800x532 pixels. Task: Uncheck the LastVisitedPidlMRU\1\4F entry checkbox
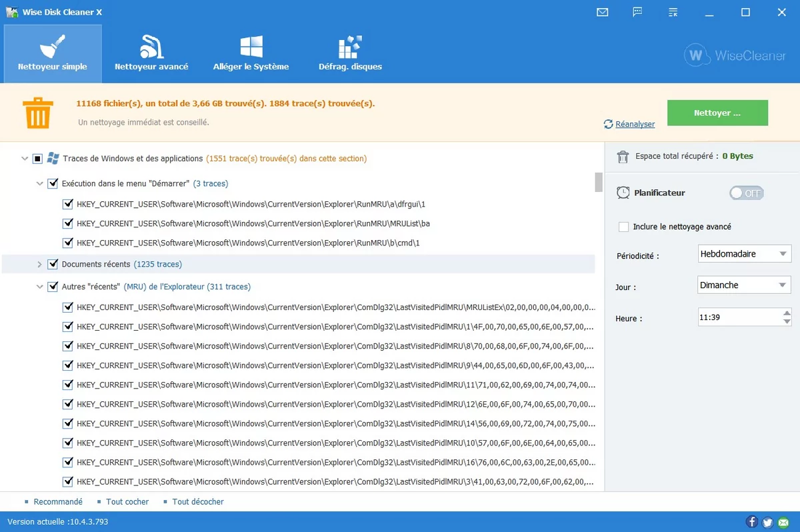click(67, 327)
